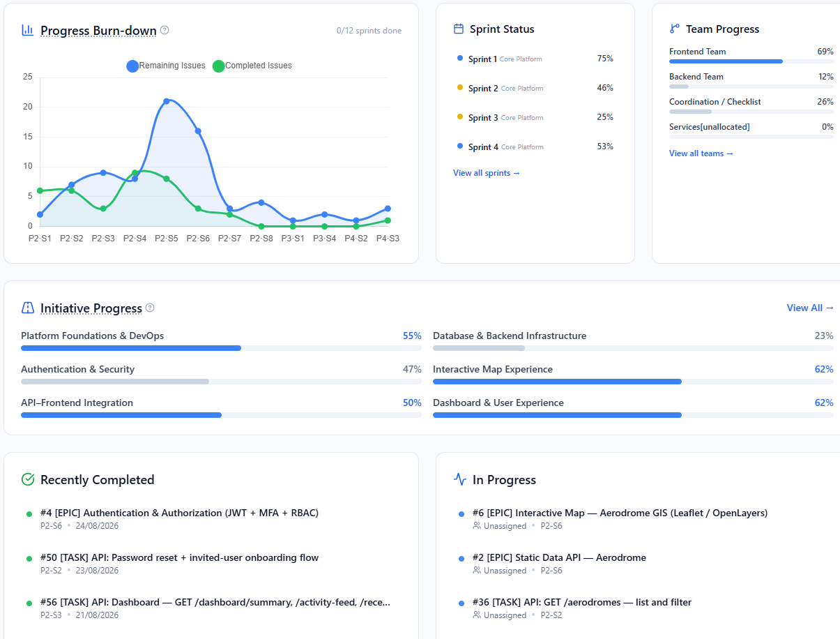Viewport: 840px width, 639px height.
Task: Click the help icon next to Progress Burn-down
Action: [x=165, y=30]
